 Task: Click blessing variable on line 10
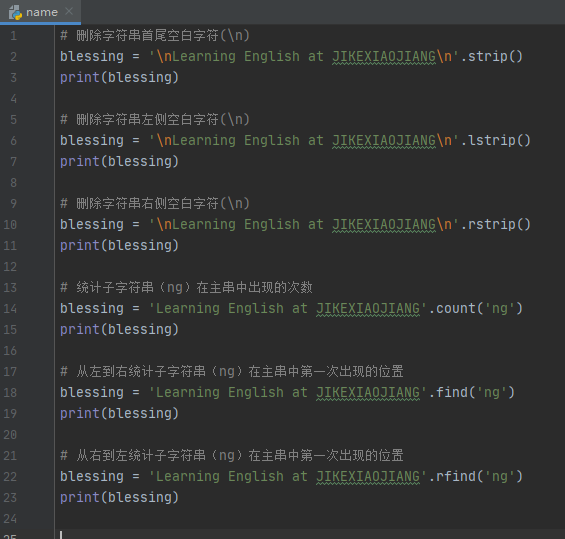pos(92,224)
